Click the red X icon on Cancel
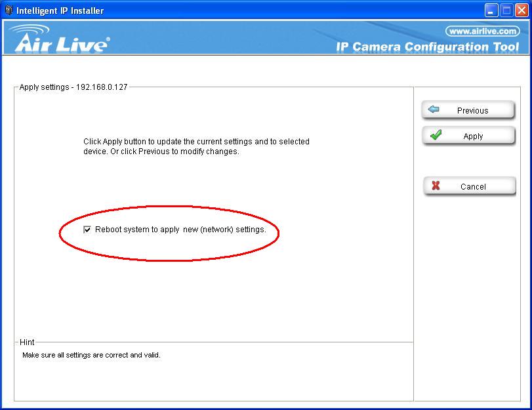 coord(436,186)
